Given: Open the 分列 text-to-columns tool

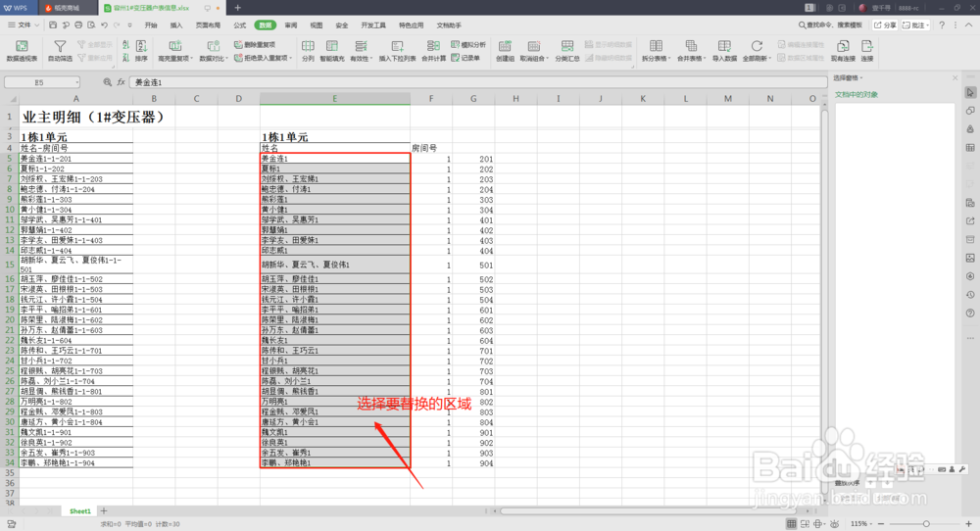Looking at the screenshot, I should click(308, 51).
